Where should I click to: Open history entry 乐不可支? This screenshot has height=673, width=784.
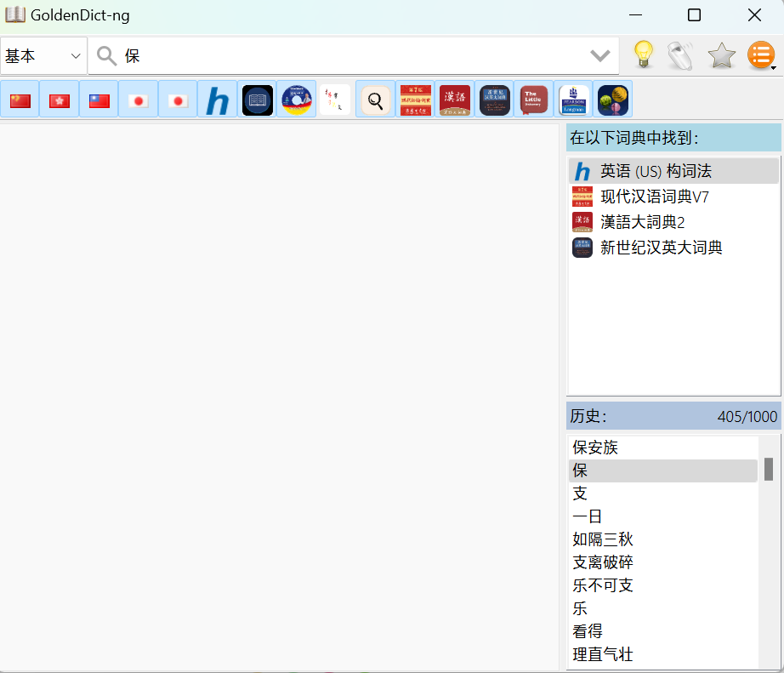[663, 585]
